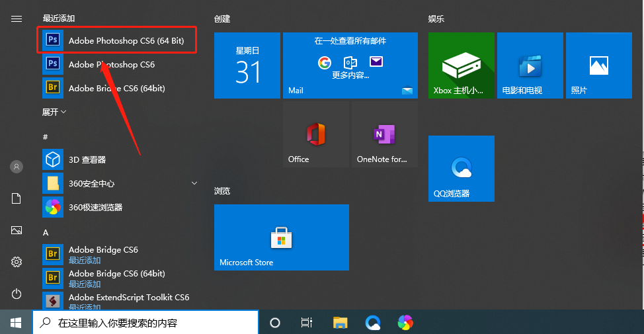Click the Windows Start button

click(x=16, y=323)
